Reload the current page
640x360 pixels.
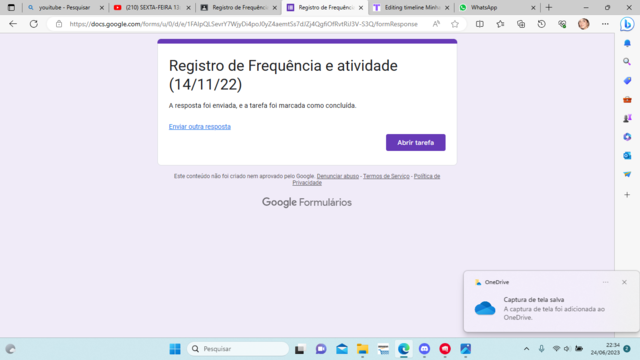pyautogui.click(x=34, y=24)
